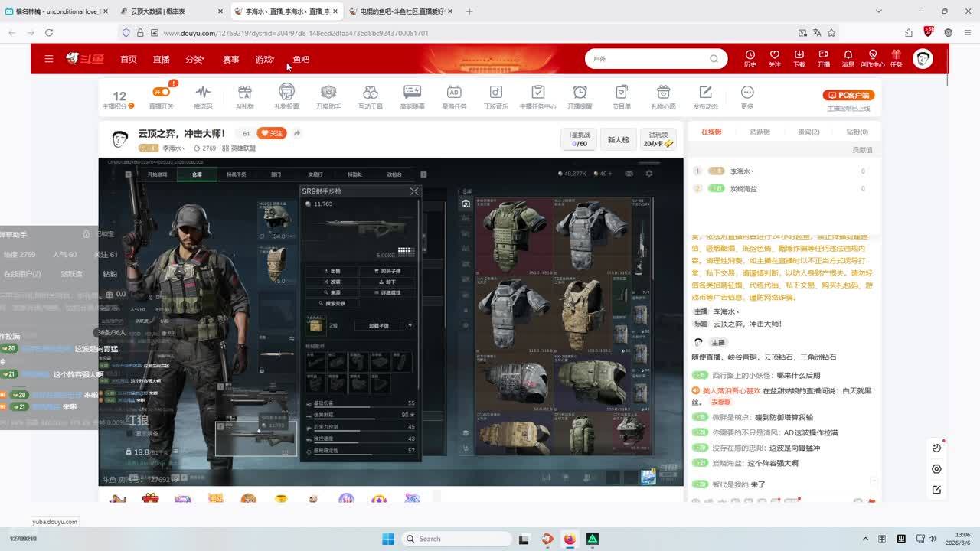Switch to the 贵宾(2) tab
Viewport: 980px width, 551px height.
(x=808, y=132)
